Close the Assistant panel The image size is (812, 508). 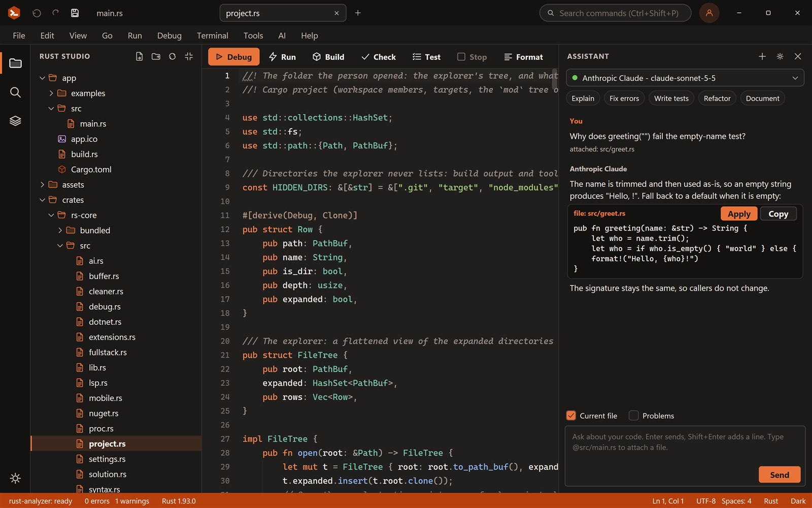click(798, 56)
